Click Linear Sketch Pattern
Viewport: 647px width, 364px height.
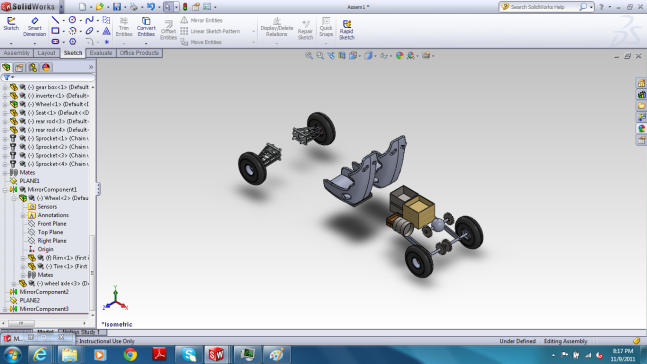click(x=210, y=31)
